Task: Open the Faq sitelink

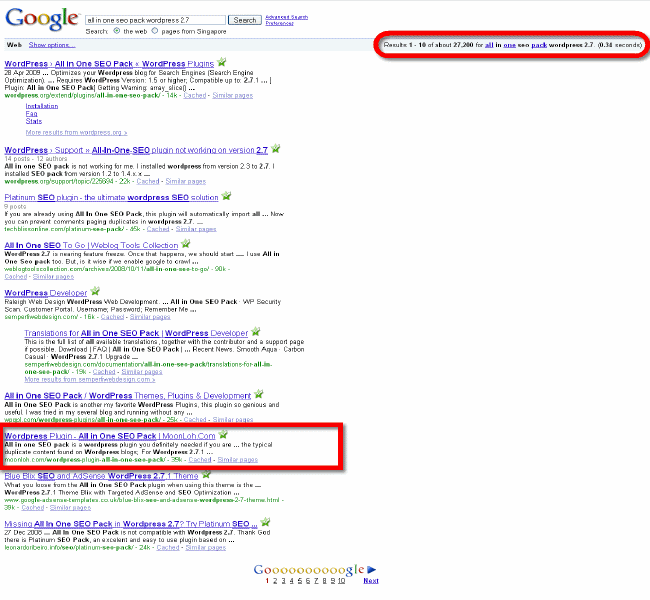Action: [x=32, y=114]
